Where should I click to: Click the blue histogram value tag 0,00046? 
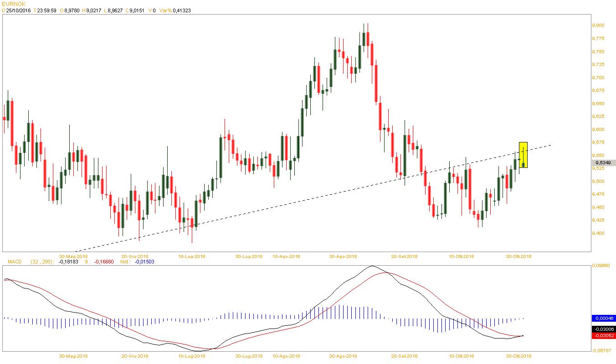point(603,318)
